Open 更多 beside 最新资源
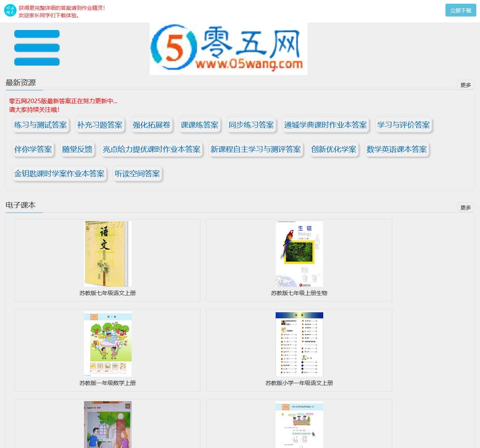The image size is (480, 448). (465, 85)
